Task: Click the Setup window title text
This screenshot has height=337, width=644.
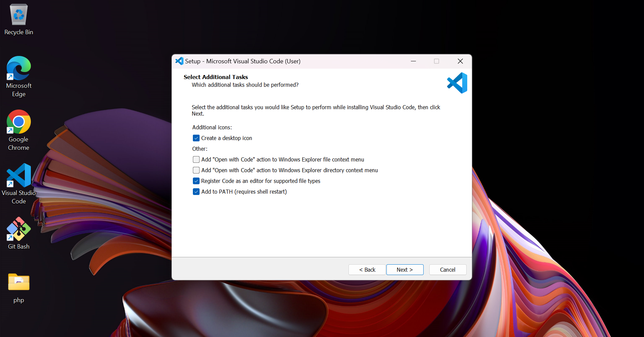Action: pyautogui.click(x=243, y=61)
